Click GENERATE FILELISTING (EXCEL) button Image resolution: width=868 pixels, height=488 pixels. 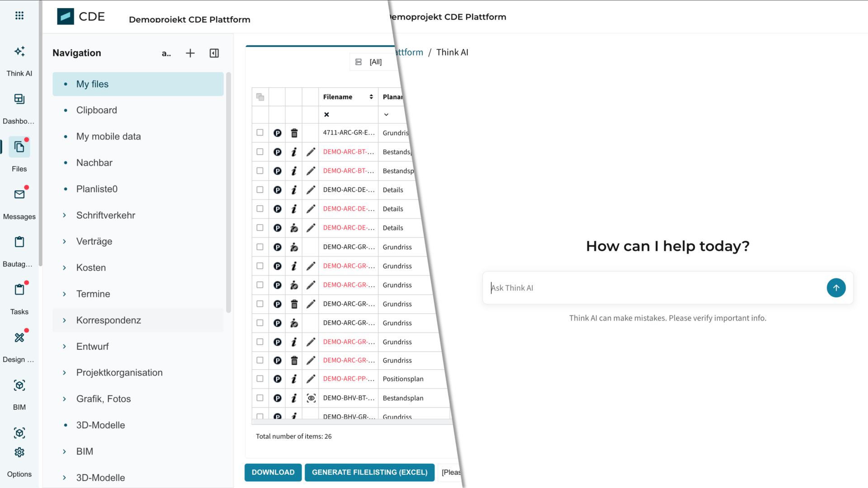tap(369, 472)
